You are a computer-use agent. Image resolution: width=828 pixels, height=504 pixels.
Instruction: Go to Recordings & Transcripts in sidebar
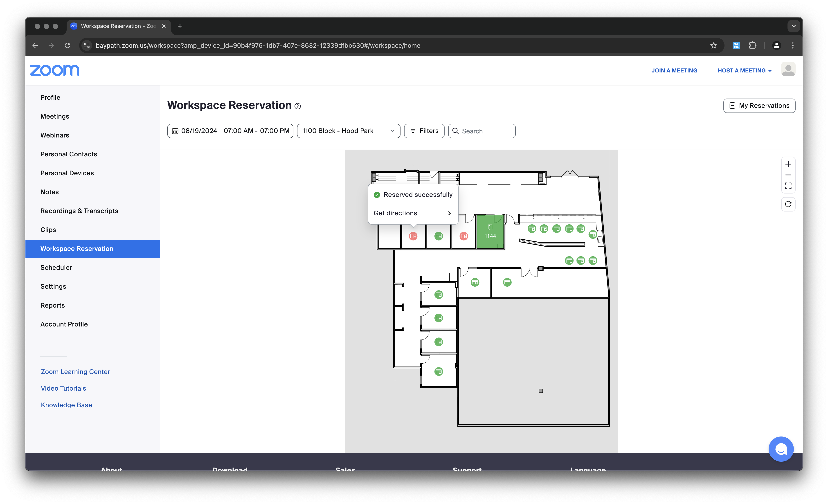coord(79,211)
